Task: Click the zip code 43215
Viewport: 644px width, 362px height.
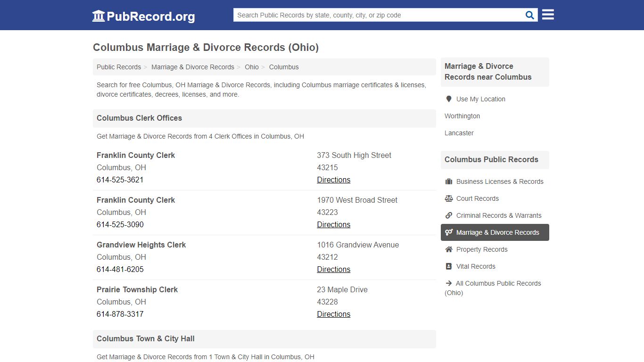Action: click(328, 167)
